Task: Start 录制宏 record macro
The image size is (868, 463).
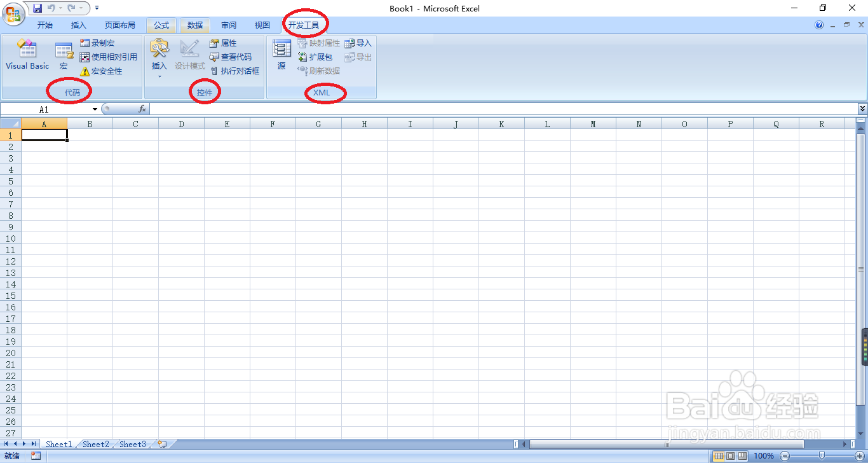Action: click(97, 43)
